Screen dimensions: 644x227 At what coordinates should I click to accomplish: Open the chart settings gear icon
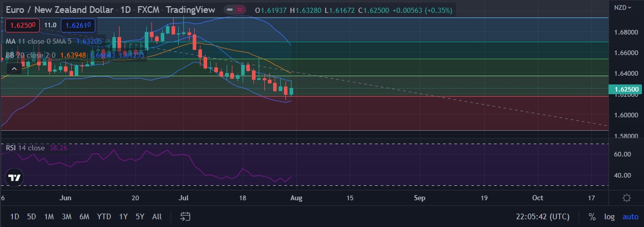pyautogui.click(x=626, y=198)
